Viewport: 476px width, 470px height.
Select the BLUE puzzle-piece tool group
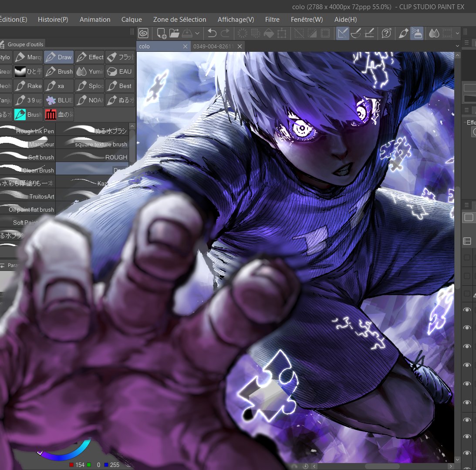59,100
